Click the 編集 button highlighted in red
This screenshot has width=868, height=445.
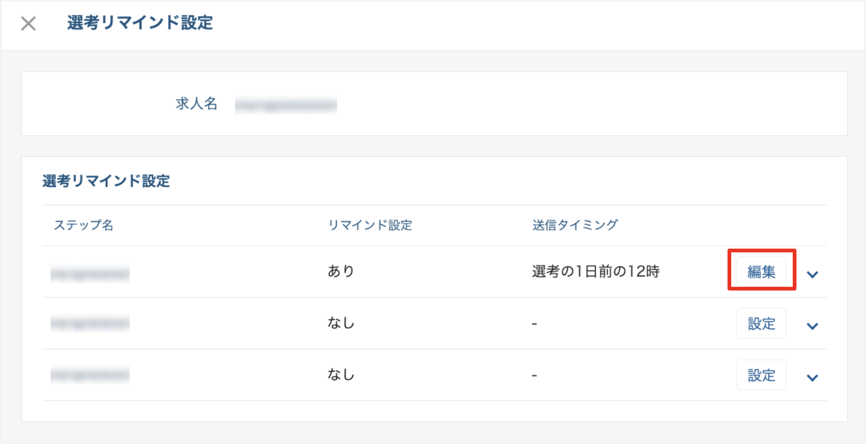click(761, 272)
